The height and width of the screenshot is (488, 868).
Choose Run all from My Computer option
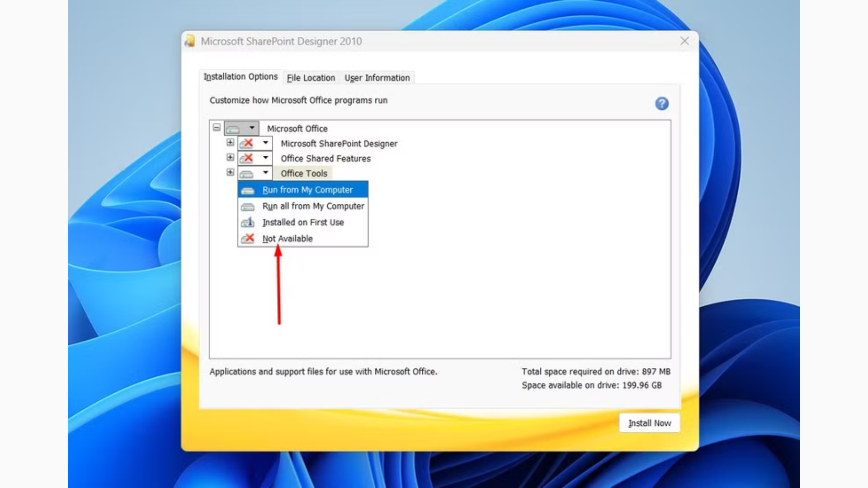coord(314,206)
